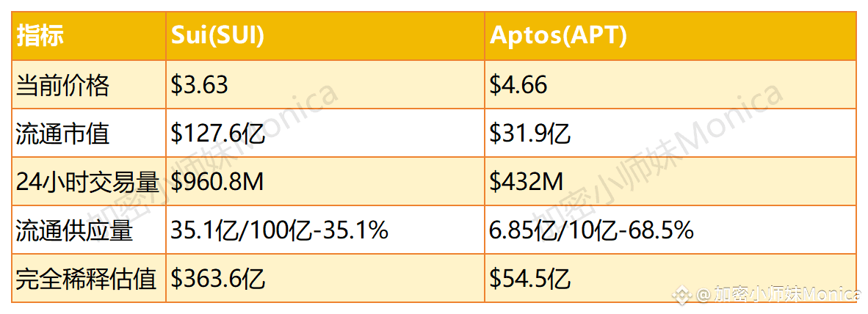Click the $432M volume cell
This screenshot has height=314, width=868.
(671, 182)
